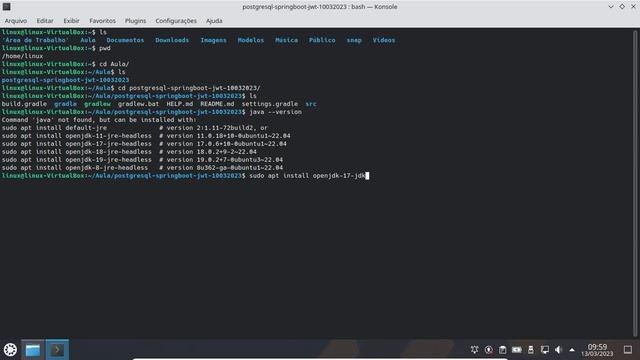Click the 'Aula' folder name in first ls output

(88, 40)
